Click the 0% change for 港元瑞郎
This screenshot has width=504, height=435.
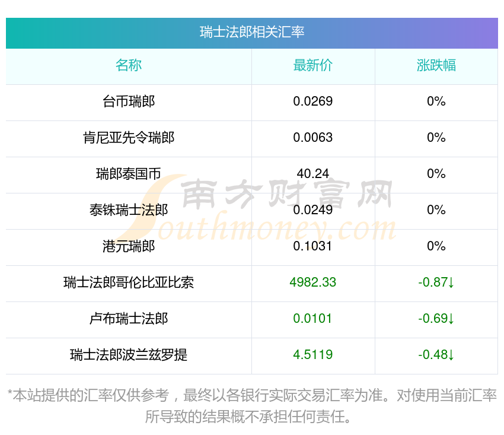tap(436, 246)
